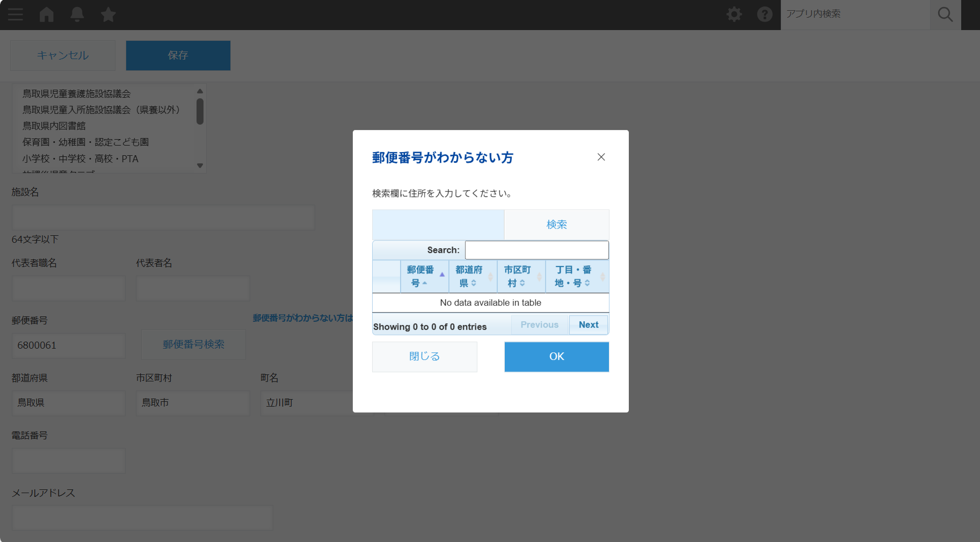Click the address entry field beside 検索

pyautogui.click(x=438, y=225)
